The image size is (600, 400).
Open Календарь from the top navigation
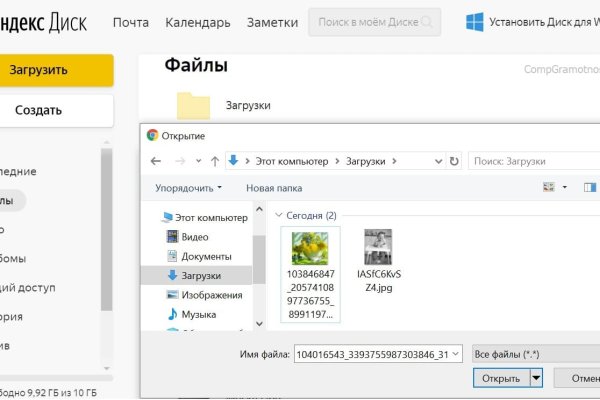pos(198,22)
